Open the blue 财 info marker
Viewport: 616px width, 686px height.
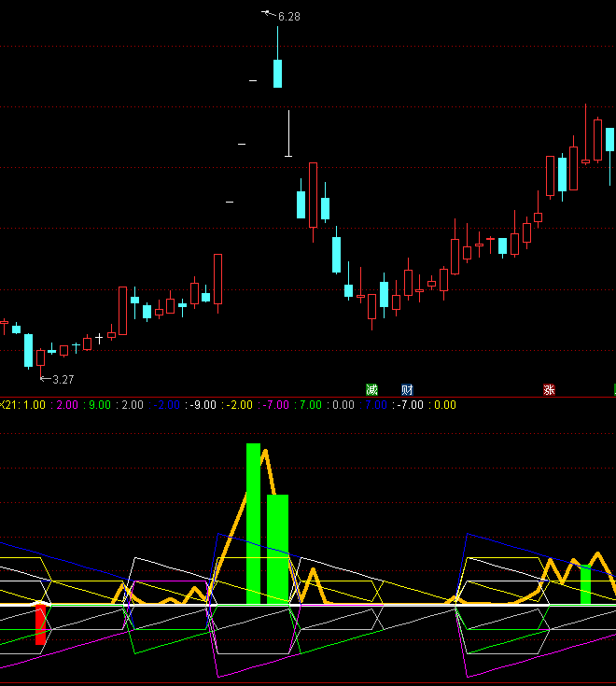407,389
